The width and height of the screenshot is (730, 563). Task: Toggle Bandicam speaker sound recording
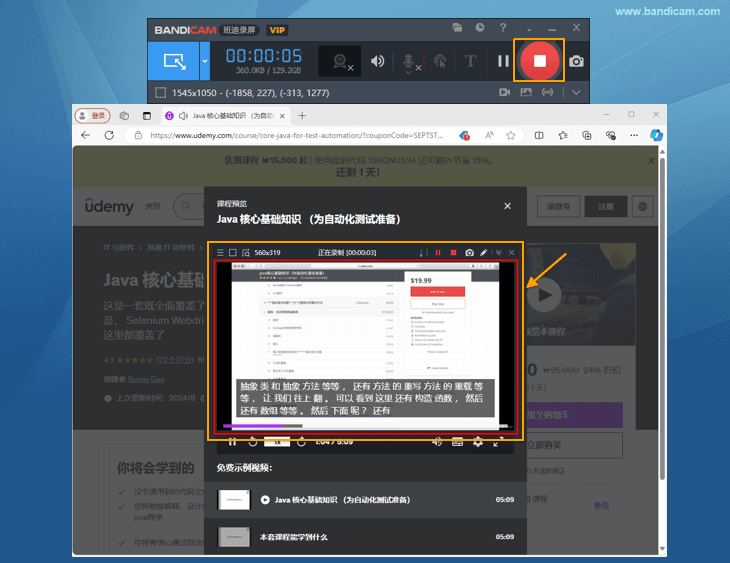click(377, 61)
